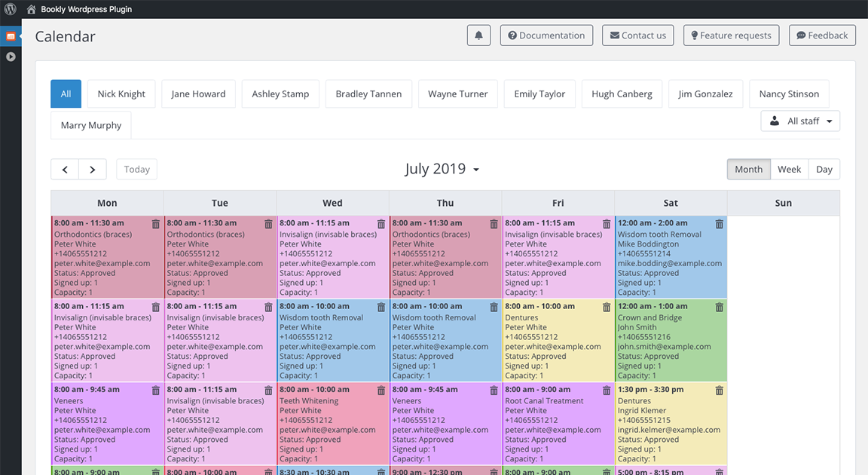Click the Wed column header
The image size is (868, 475).
point(333,203)
